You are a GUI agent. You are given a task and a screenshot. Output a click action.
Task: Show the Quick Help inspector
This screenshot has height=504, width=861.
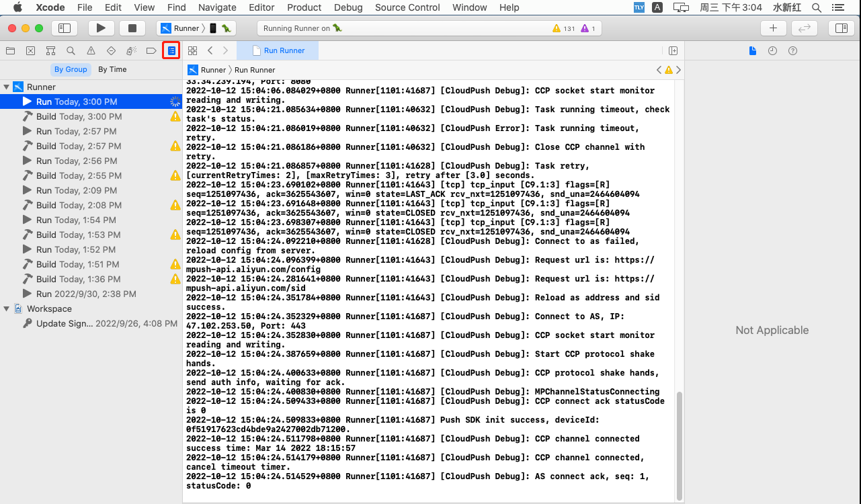792,50
